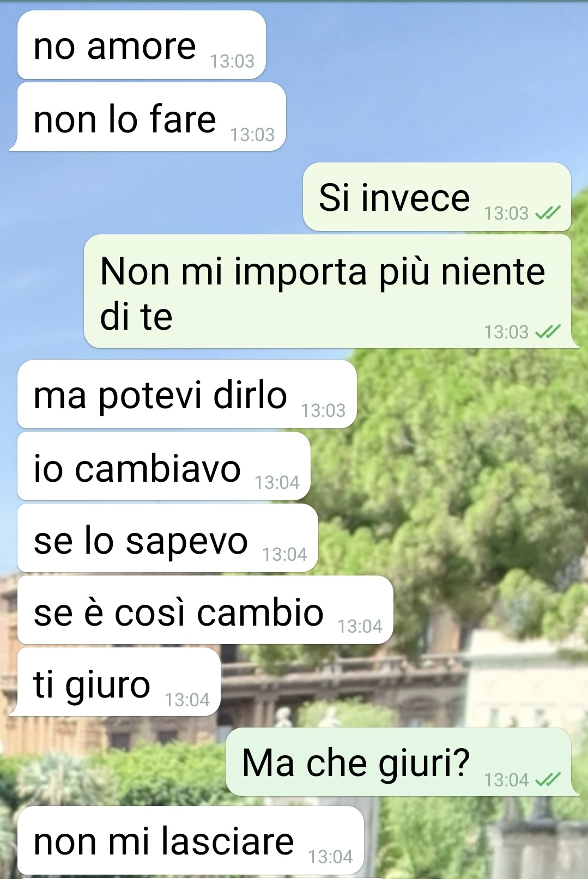Click the 13:03 timestamp on 'non lo fare'
The image size is (588, 879).
(x=252, y=135)
